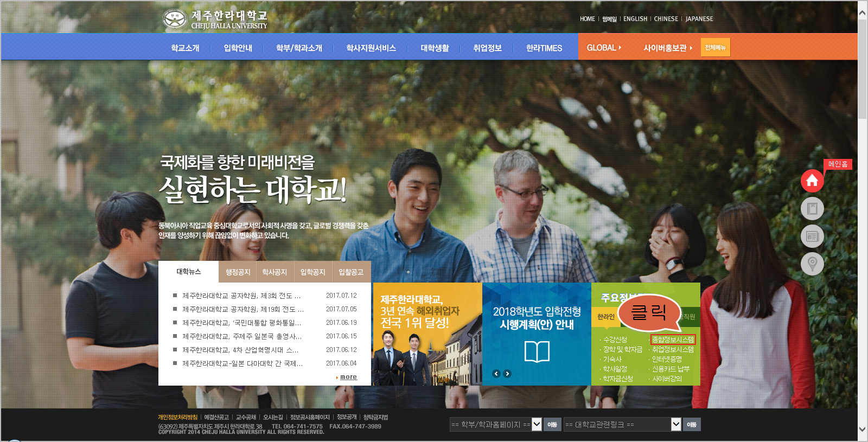Switch to CHINESE site
868x442 pixels.
[x=666, y=18]
